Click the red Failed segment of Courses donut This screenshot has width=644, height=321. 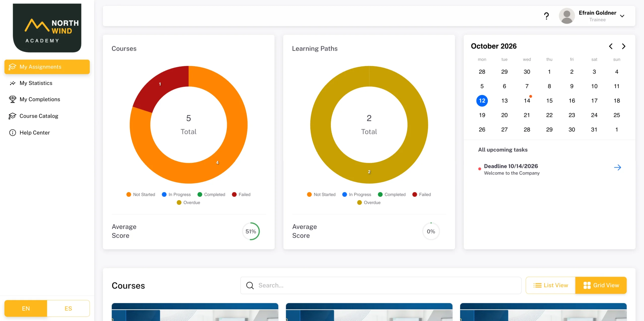tap(160, 84)
